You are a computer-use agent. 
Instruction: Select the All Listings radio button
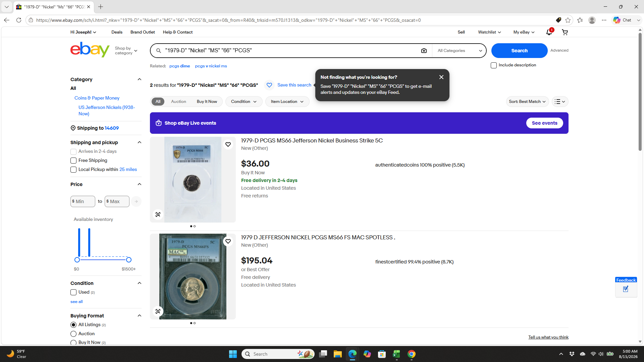pyautogui.click(x=73, y=325)
